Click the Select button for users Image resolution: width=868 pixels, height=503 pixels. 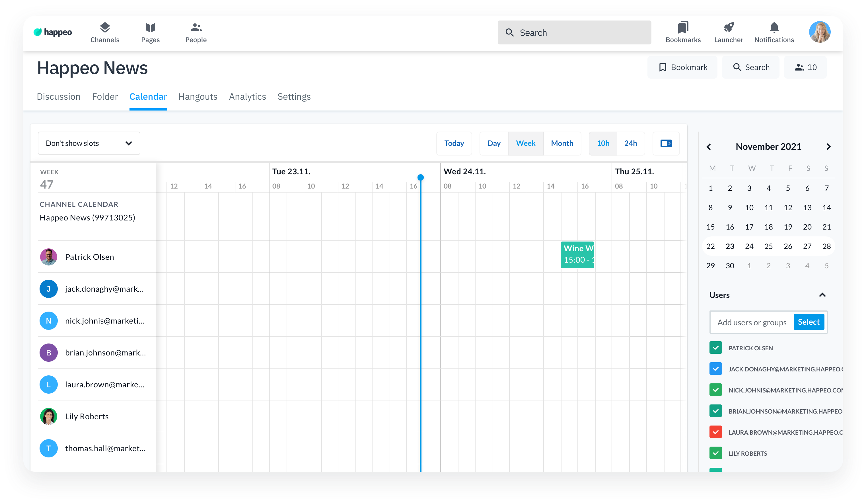(x=809, y=322)
